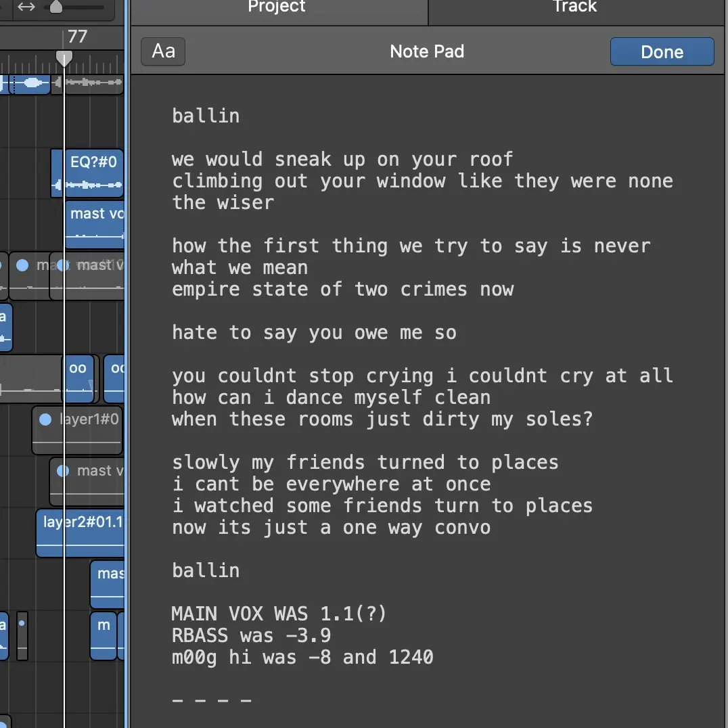Image resolution: width=728 pixels, height=728 pixels.
Task: Click line "when these rooms just dirty my soles?"
Action: (x=382, y=419)
